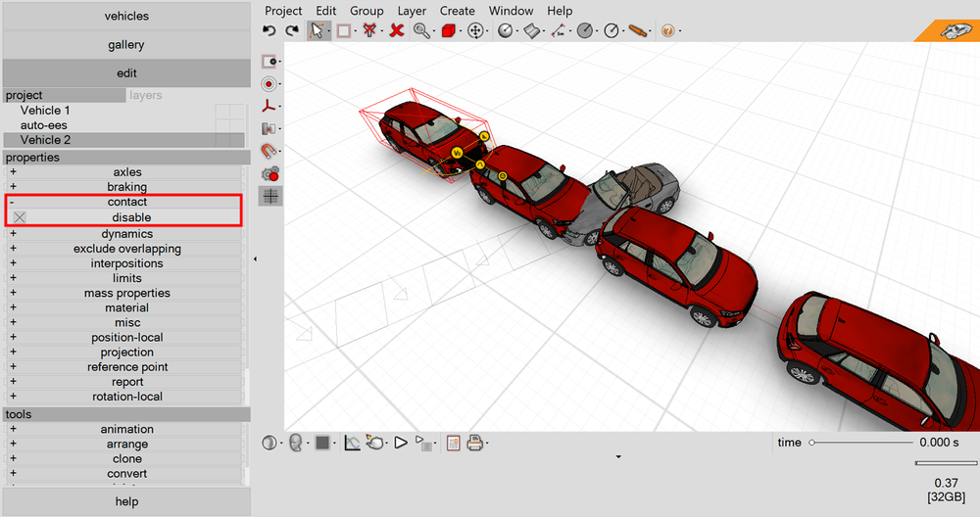
Task: Open the Project menu
Action: (283, 11)
